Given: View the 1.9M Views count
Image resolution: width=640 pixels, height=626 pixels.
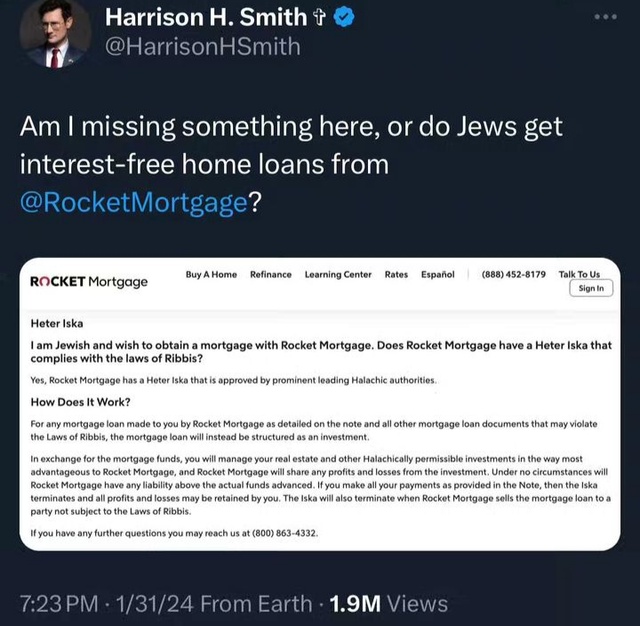Looking at the screenshot, I should coord(388,603).
